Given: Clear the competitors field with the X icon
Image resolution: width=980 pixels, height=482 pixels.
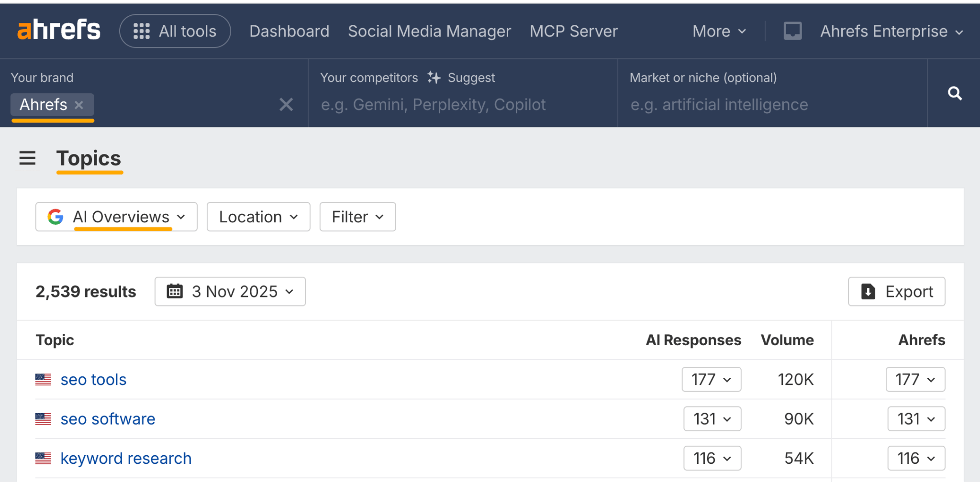Looking at the screenshot, I should click(x=286, y=104).
